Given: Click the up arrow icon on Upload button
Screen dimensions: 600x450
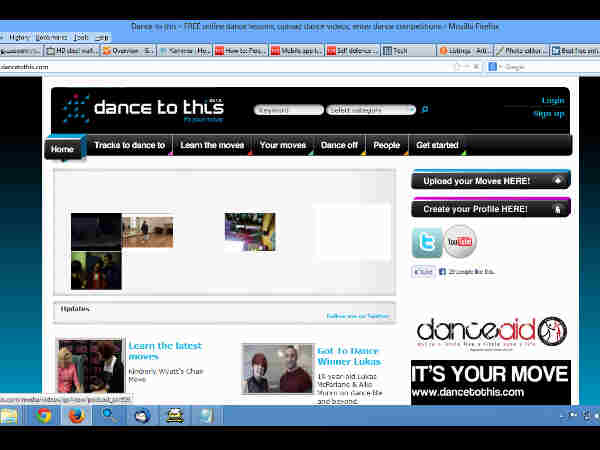Looking at the screenshot, I should 558,180.
